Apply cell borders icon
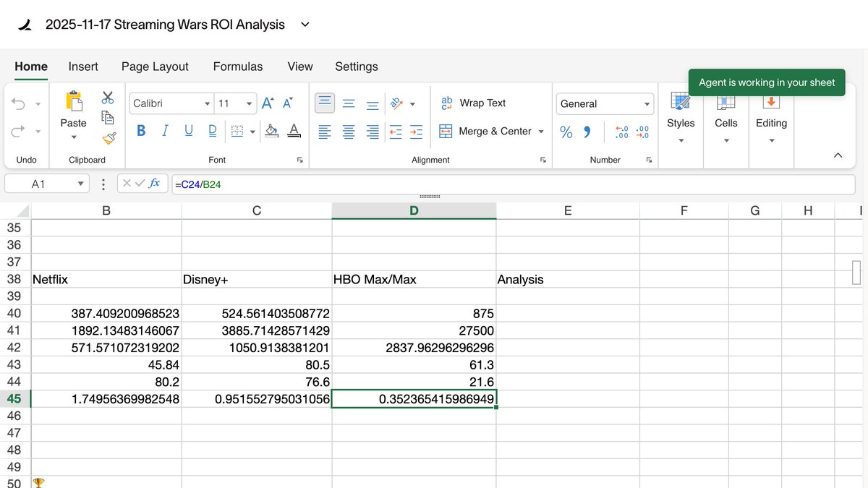 pyautogui.click(x=237, y=131)
